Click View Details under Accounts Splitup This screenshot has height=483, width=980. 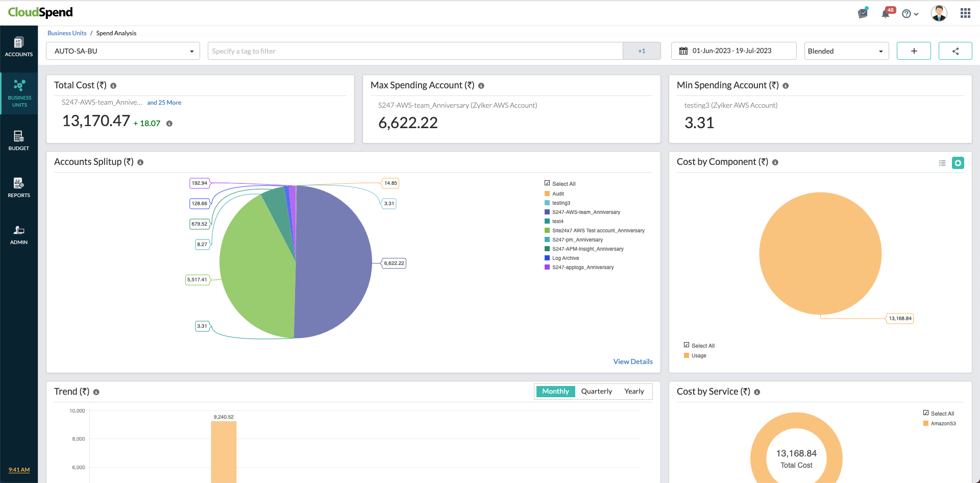tap(632, 361)
